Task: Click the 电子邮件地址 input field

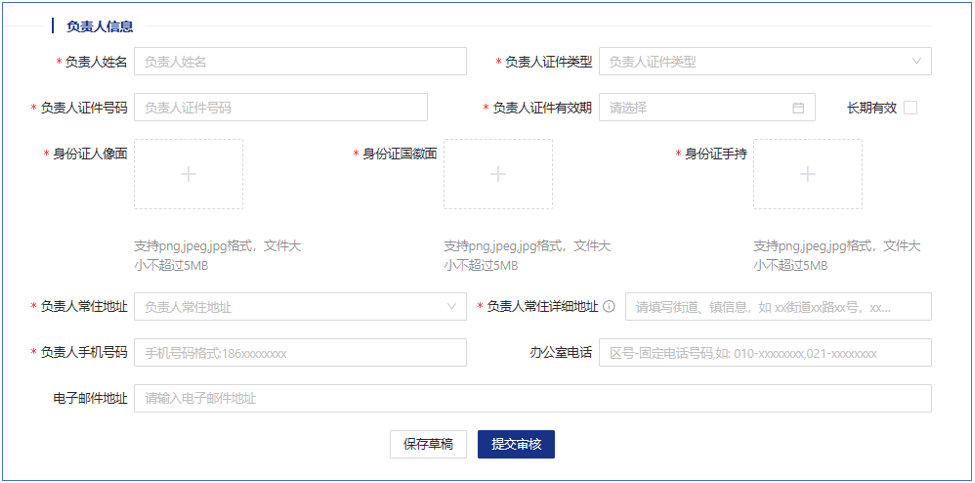Action: [532, 399]
